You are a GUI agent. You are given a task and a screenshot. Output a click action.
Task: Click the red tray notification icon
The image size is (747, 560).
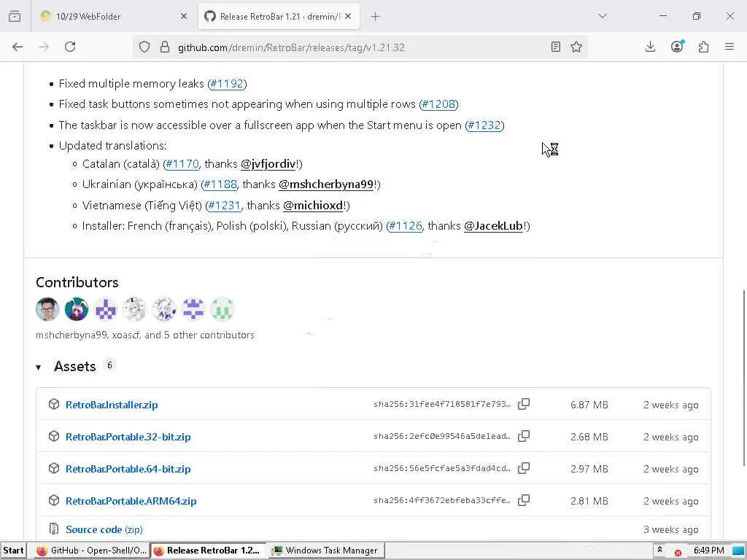(678, 553)
